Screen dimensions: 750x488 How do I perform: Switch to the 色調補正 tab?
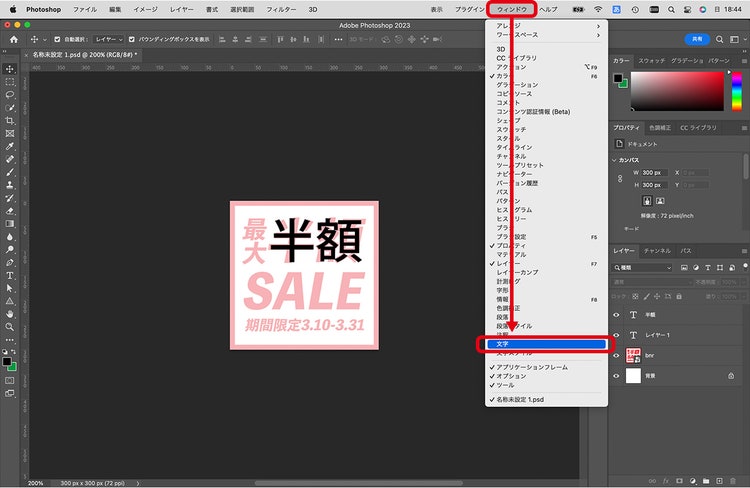pyautogui.click(x=660, y=128)
